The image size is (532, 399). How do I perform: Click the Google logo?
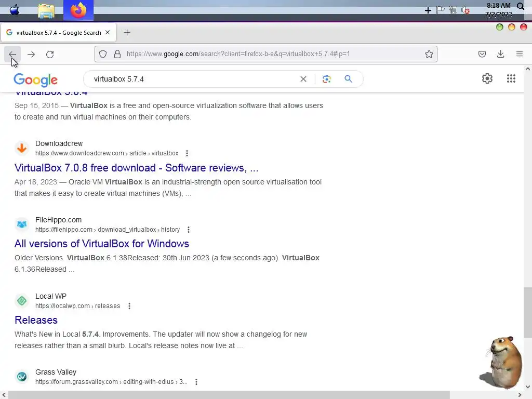pyautogui.click(x=36, y=80)
